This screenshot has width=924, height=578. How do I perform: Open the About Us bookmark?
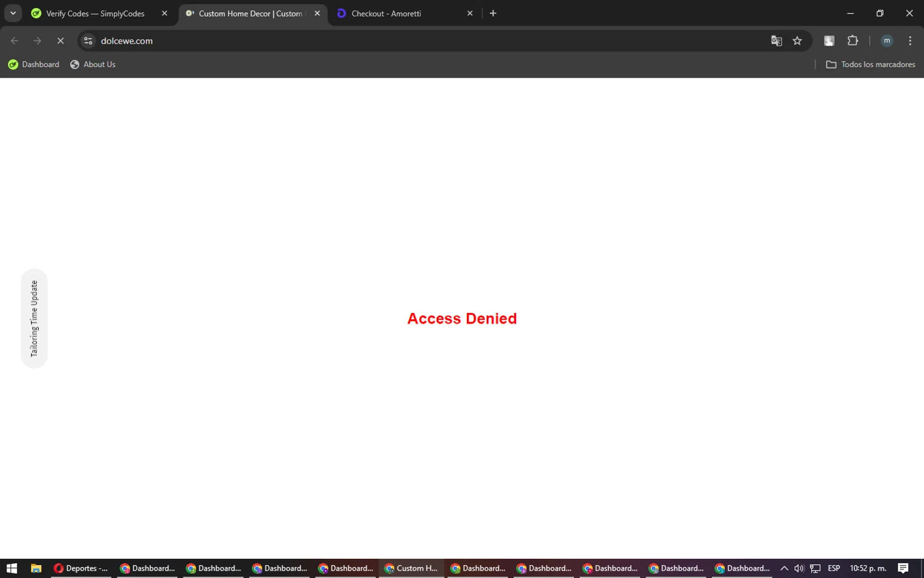[93, 64]
